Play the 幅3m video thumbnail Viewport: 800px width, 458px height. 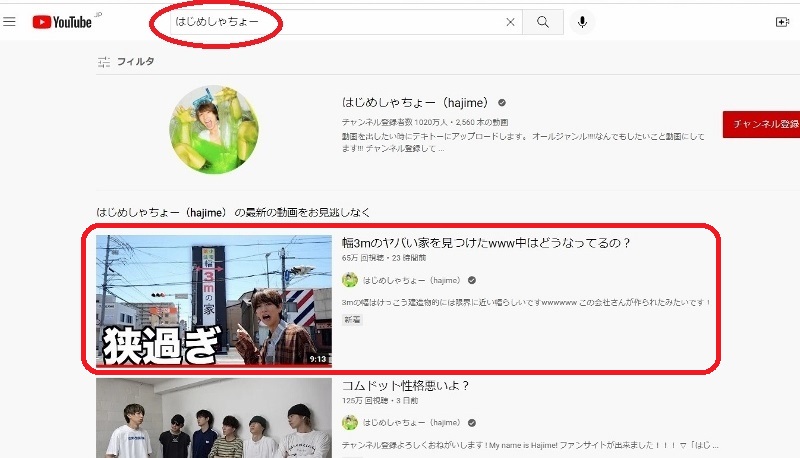coord(214,300)
